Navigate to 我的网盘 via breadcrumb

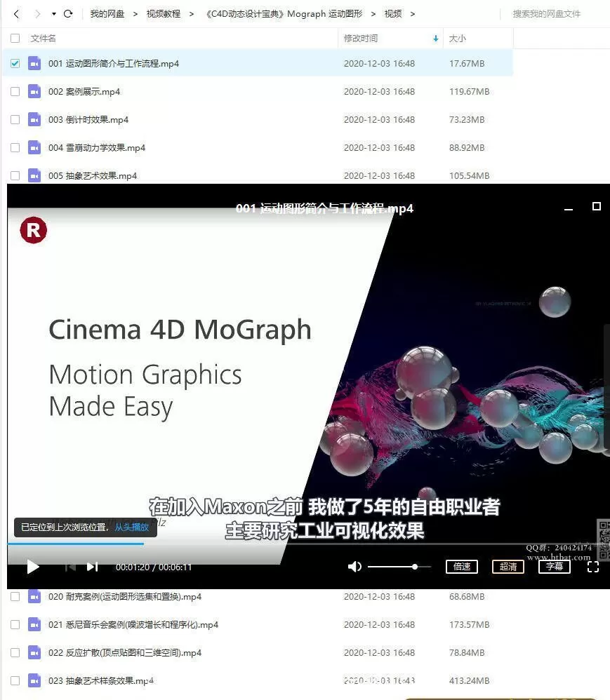[107, 13]
